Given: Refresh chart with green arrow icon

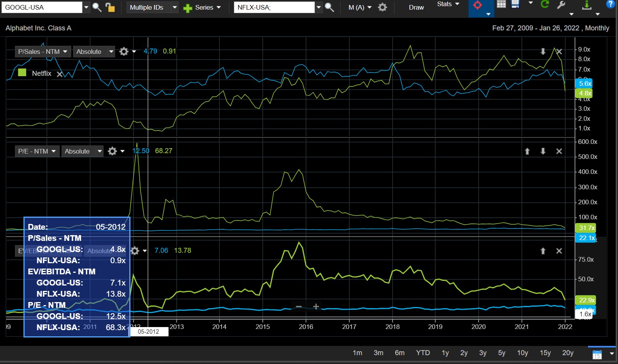Looking at the screenshot, I should click(545, 5).
